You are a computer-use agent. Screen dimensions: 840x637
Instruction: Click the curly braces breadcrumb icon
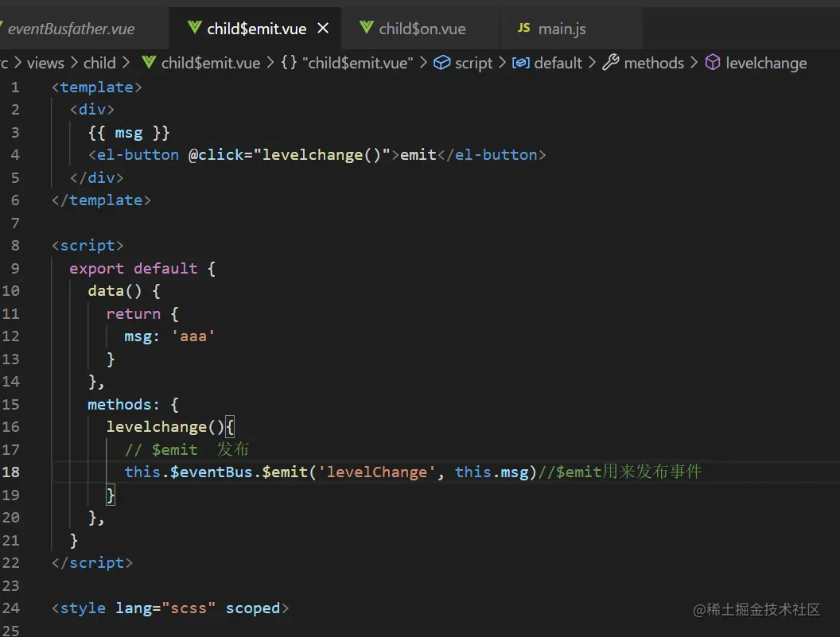(x=289, y=63)
